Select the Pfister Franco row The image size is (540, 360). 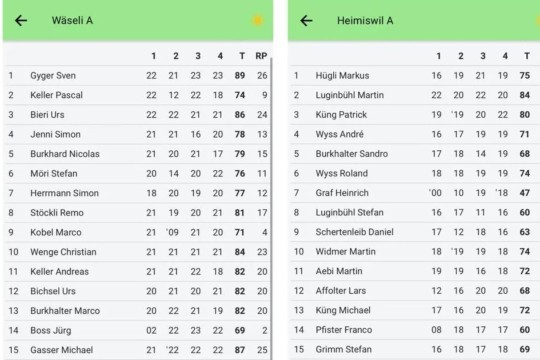point(414,330)
